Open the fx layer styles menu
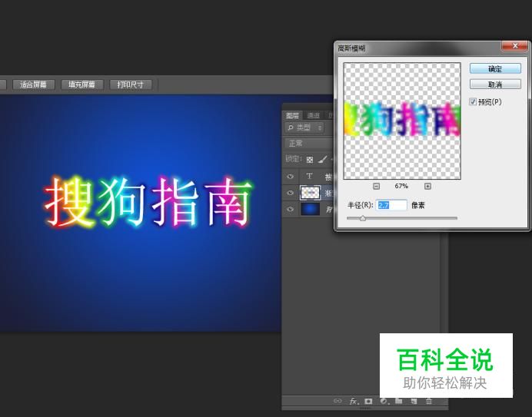This screenshot has width=532, height=417. pyautogui.click(x=354, y=401)
